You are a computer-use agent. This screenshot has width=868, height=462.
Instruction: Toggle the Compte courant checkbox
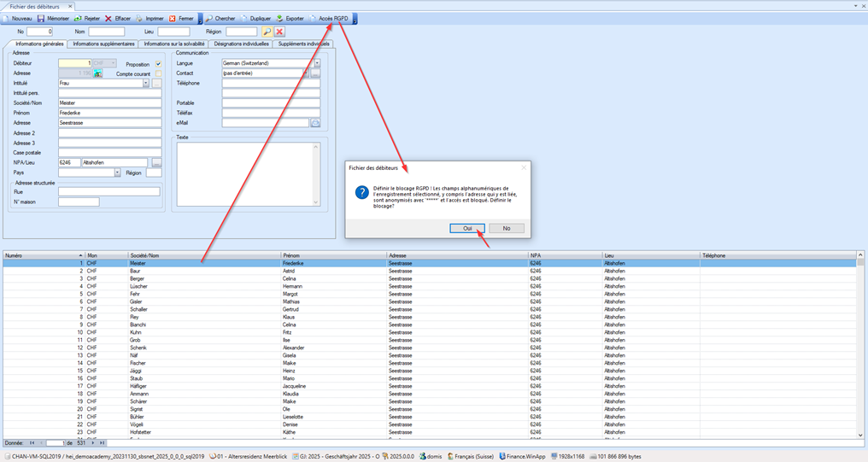point(158,73)
